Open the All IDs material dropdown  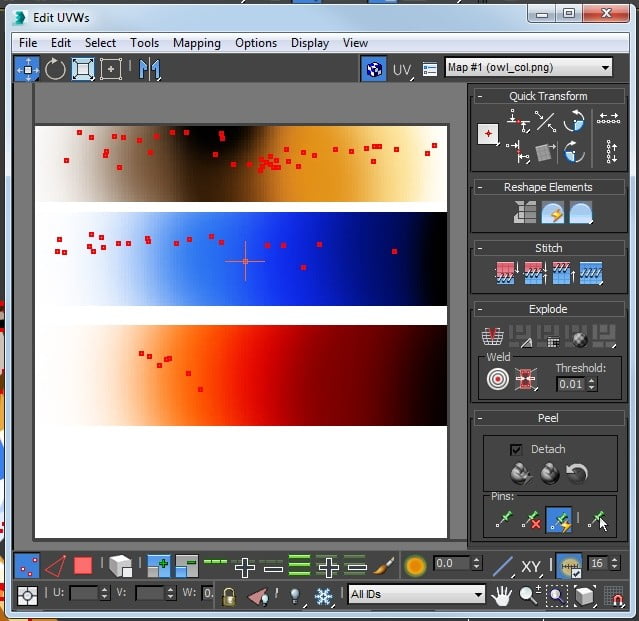click(416, 595)
